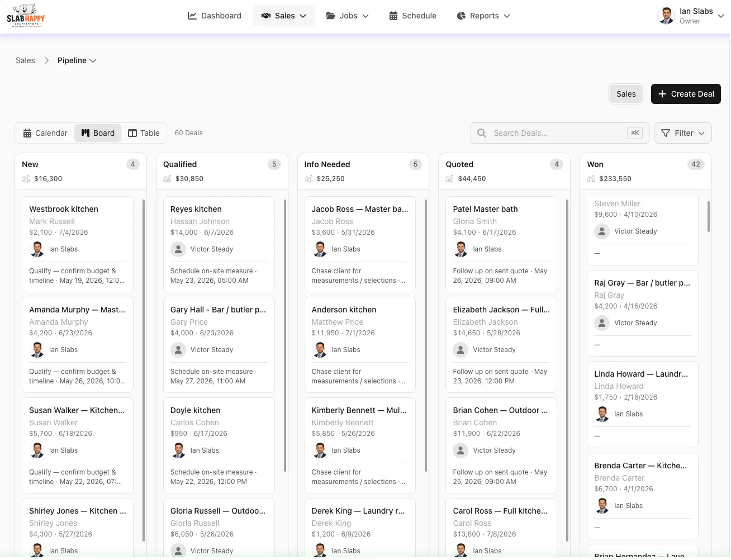Click Carlos Cohen client name
Viewport: 731px width, 560px height.
point(194,423)
